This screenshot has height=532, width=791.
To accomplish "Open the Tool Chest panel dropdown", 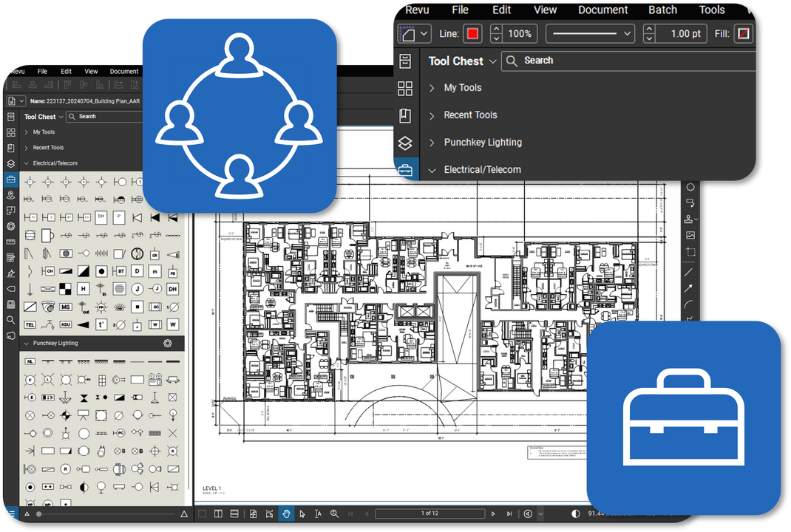I will [494, 61].
